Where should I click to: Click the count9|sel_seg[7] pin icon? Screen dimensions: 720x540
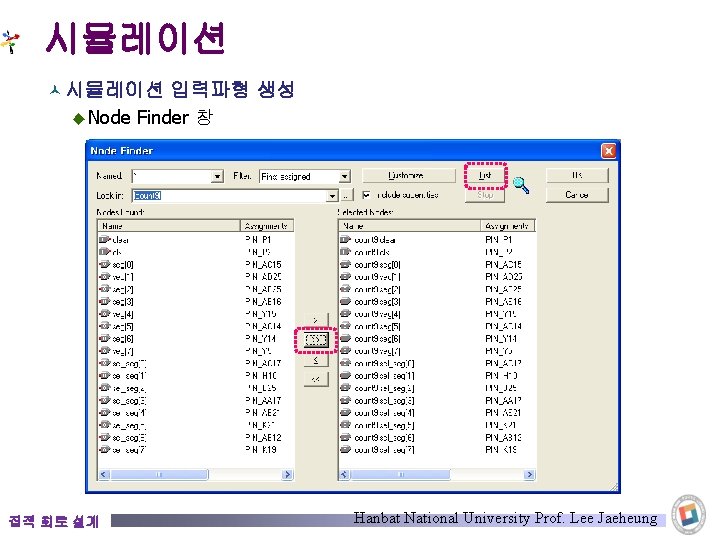click(x=345, y=450)
